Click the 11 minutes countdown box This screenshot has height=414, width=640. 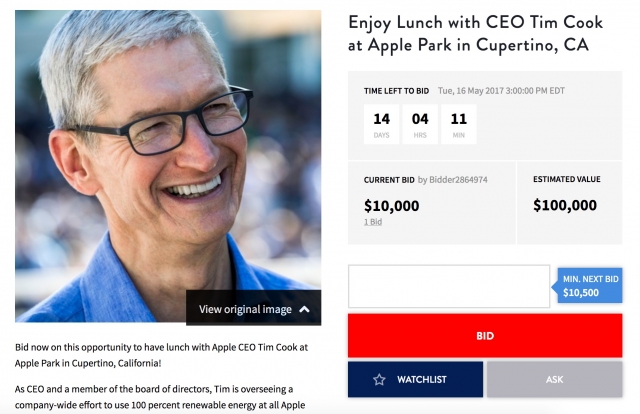point(459,124)
